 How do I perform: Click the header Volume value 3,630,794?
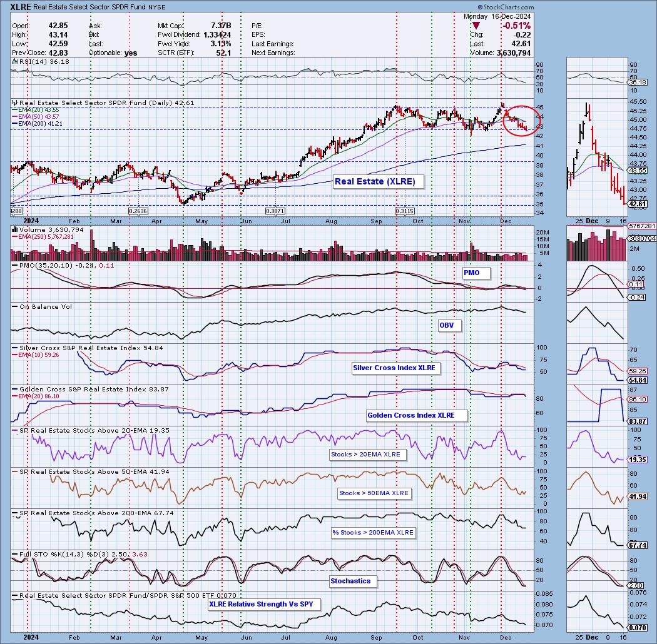513,53
